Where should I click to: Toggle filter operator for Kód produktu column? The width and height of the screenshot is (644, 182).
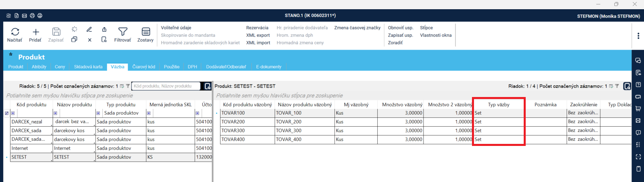click(x=13, y=113)
